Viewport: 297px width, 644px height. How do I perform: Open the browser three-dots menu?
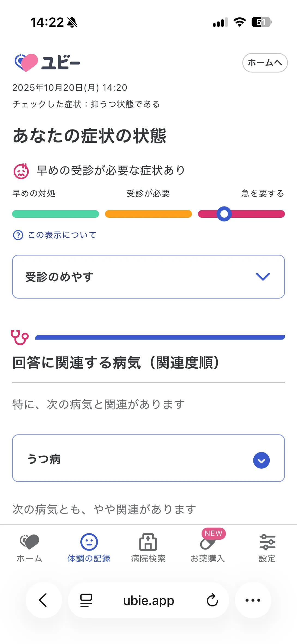point(253,600)
